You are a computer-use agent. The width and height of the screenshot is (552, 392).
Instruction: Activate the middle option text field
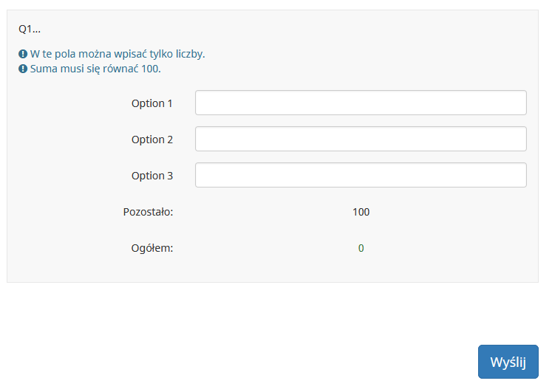click(x=361, y=139)
